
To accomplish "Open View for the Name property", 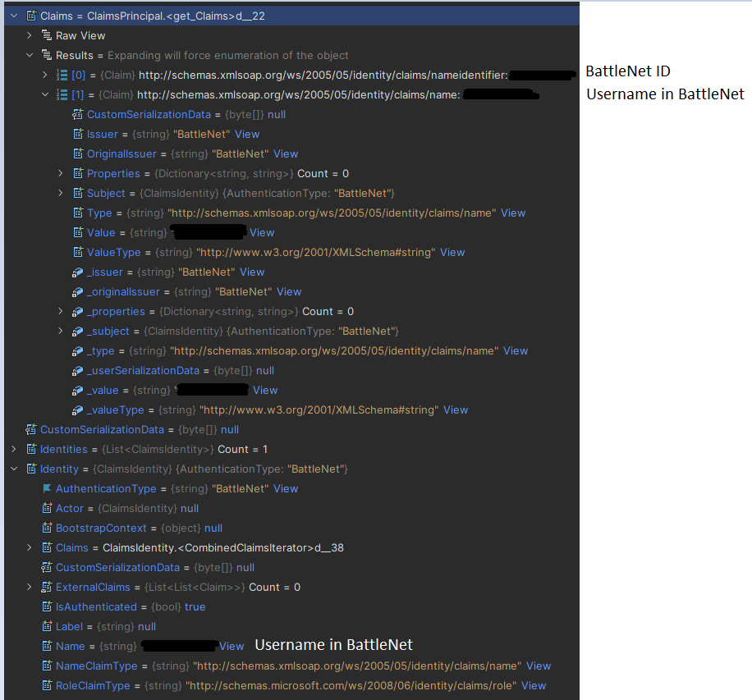I will [232, 646].
